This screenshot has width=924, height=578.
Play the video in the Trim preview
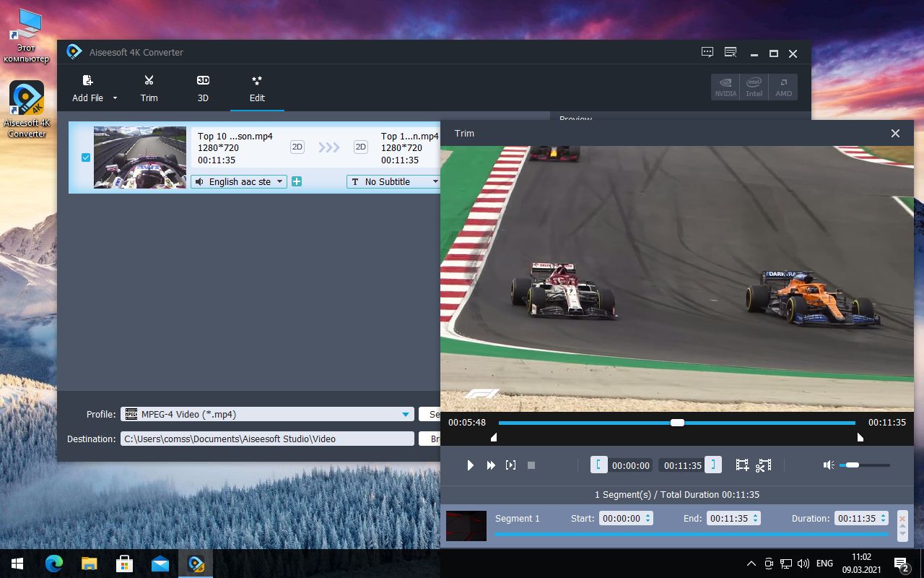pyautogui.click(x=470, y=465)
